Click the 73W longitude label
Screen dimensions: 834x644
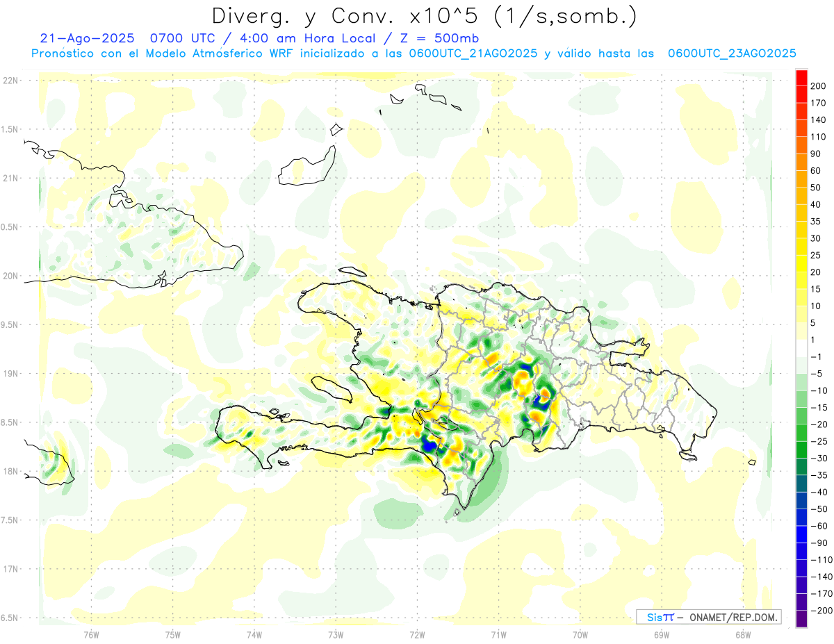pyautogui.click(x=336, y=634)
